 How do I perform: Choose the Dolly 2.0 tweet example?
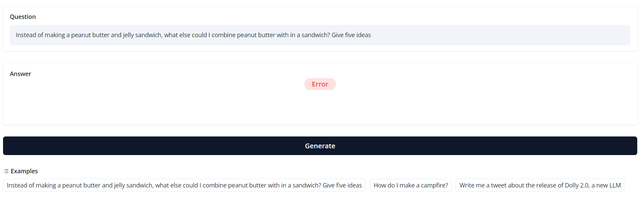(540, 185)
